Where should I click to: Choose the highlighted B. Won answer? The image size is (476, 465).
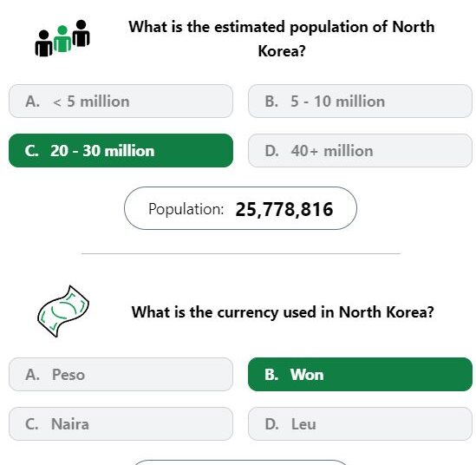[360, 374]
